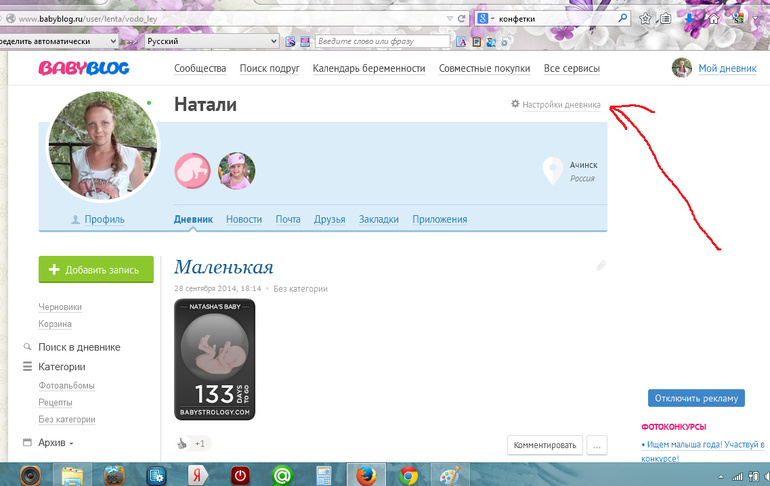The height and width of the screenshot is (486, 770).
Task: Click the pregnancy fetus round icon
Action: click(x=192, y=171)
